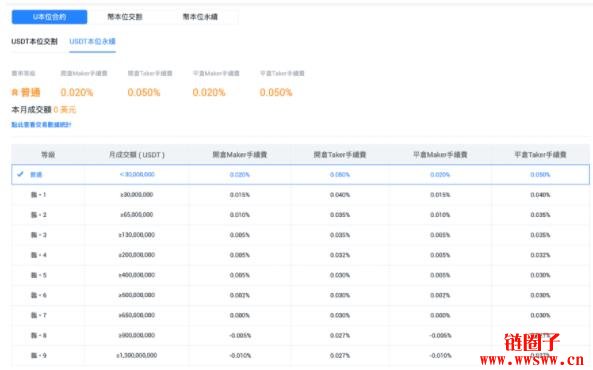Viewport: 593px width, 370px height.
Task: Click 開倉Taker 0.050% in the 普通 row
Action: [x=340, y=175]
